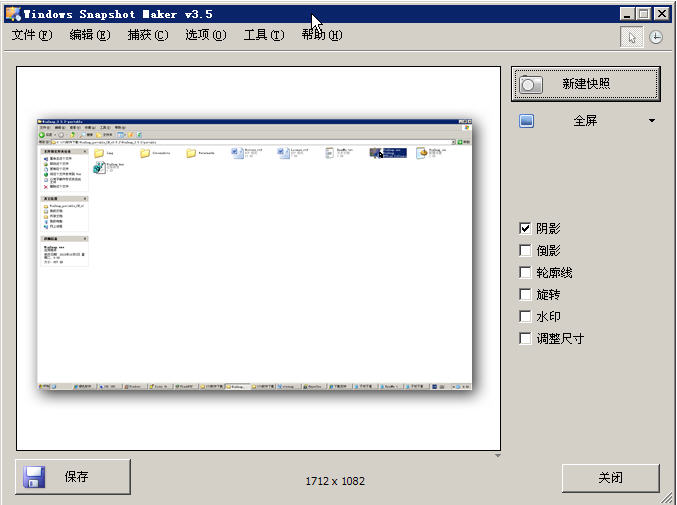Click the cursor capture toggle icon
The width and height of the screenshot is (677, 505).
click(632, 37)
